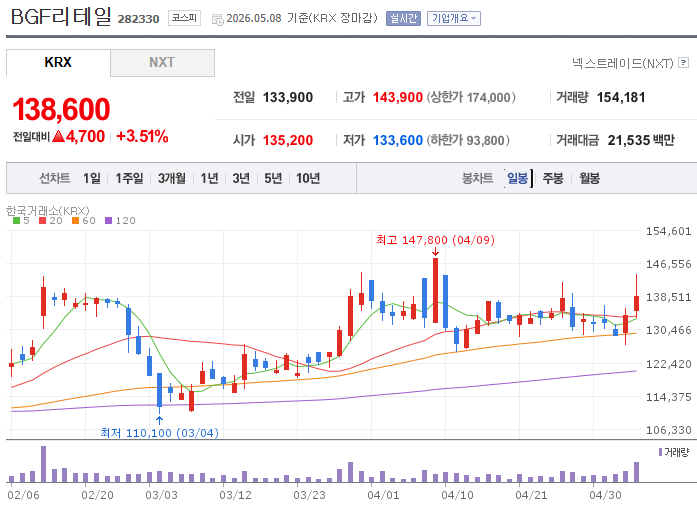
Task: Open the NXT help question-mark icon
Action: pos(683,63)
